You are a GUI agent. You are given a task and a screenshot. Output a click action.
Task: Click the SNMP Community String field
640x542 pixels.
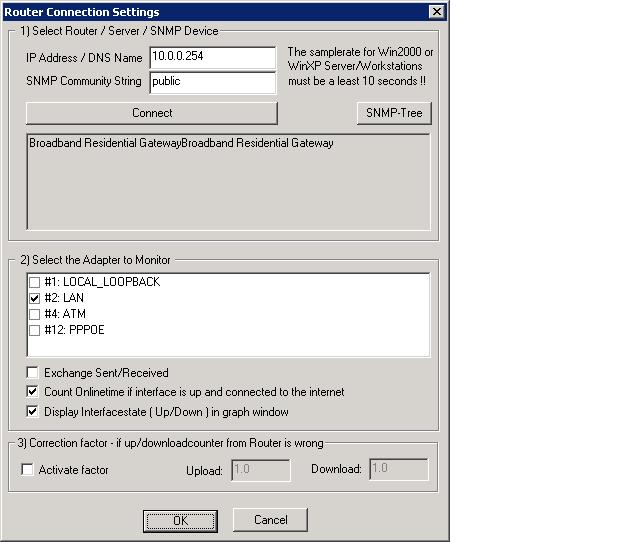(213, 82)
